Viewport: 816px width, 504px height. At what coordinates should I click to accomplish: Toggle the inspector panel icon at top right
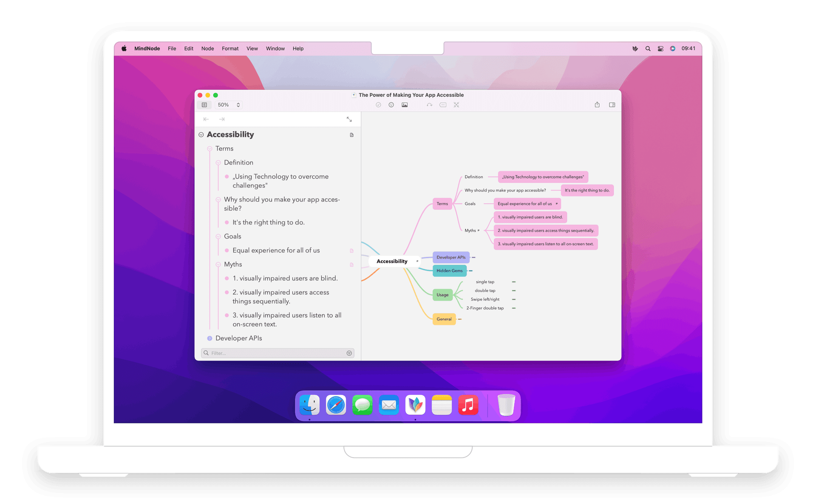point(612,104)
